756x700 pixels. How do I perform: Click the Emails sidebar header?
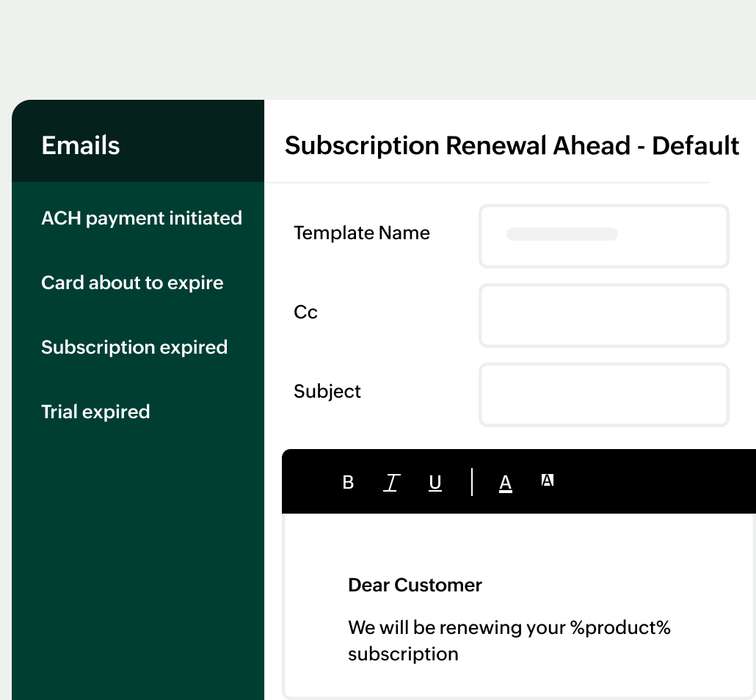pos(81,145)
